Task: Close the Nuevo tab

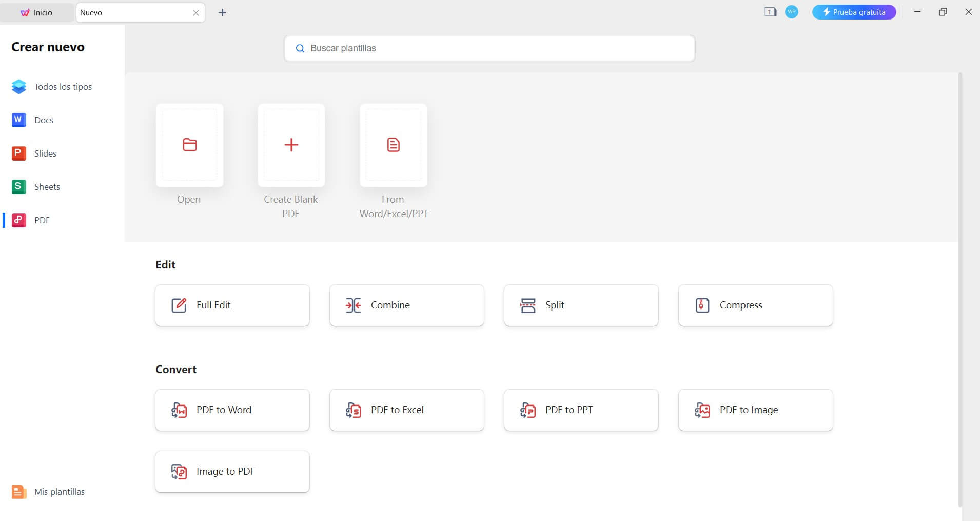Action: click(x=196, y=13)
